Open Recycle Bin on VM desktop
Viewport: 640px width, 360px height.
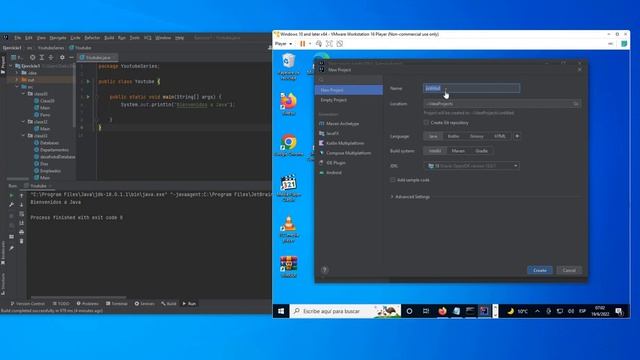(x=288, y=66)
